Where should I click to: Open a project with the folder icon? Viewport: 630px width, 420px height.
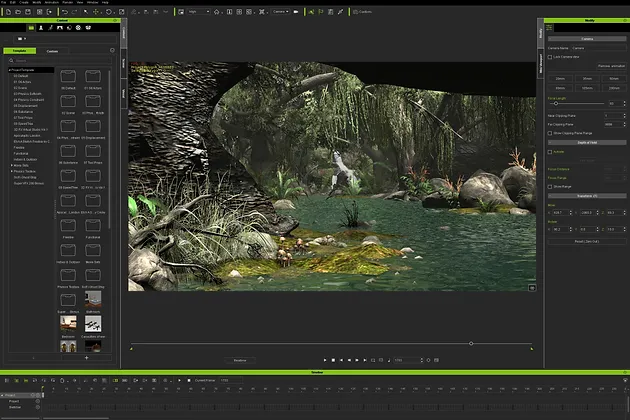18,12
